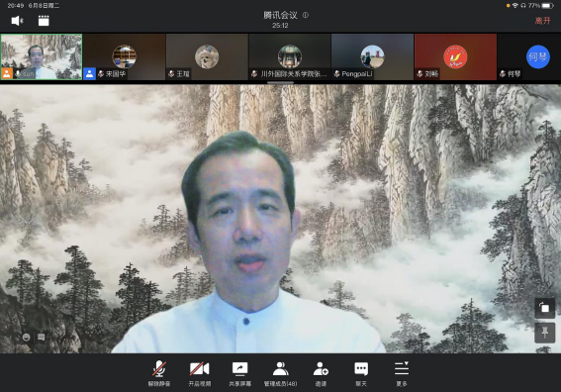The width and height of the screenshot is (561, 392).
Task: Open 管理成员(48) member management
Action: coord(281,373)
